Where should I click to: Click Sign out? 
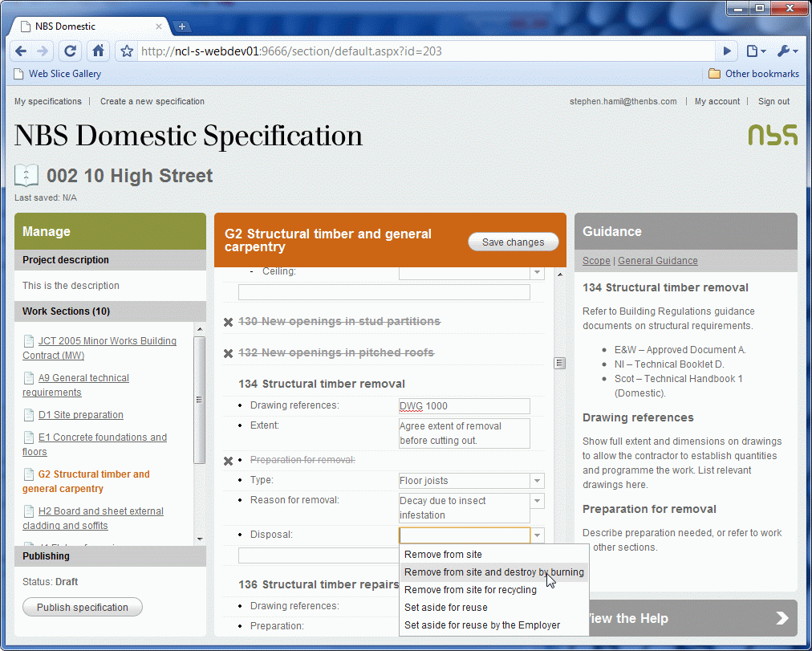pos(773,101)
